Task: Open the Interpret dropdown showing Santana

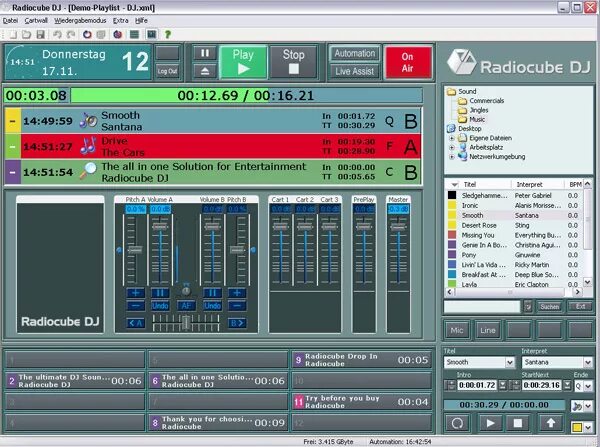Action: click(x=588, y=362)
